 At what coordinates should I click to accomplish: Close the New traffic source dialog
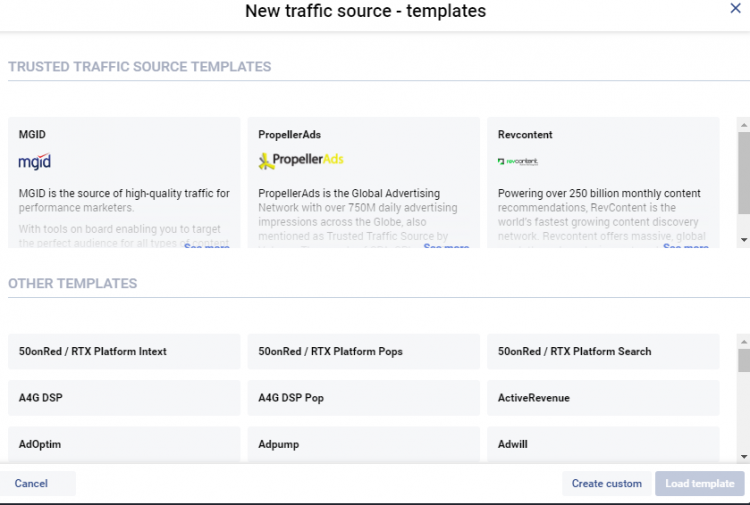[x=735, y=8]
